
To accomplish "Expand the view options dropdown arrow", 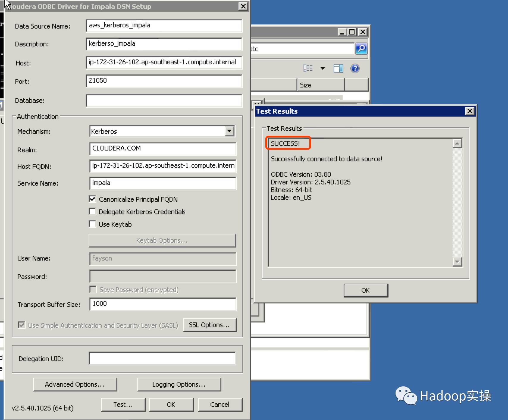I will pyautogui.click(x=323, y=68).
